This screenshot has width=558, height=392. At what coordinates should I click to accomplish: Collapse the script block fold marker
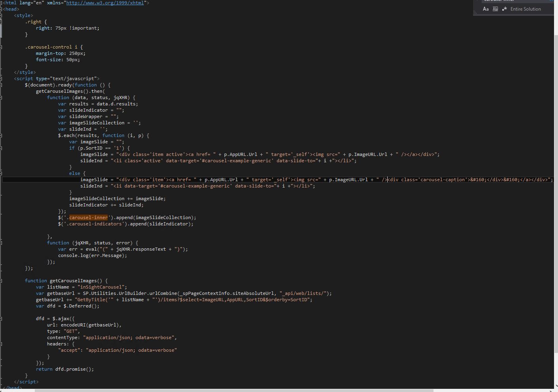(1, 79)
